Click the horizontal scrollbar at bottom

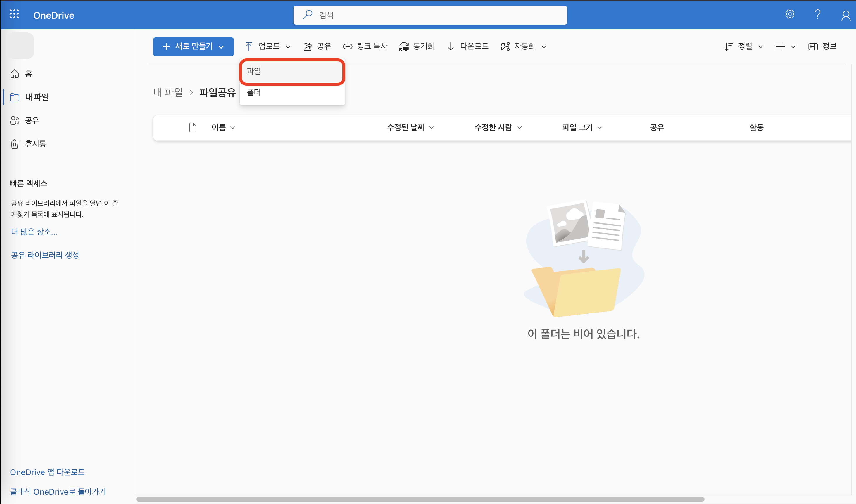420,499
